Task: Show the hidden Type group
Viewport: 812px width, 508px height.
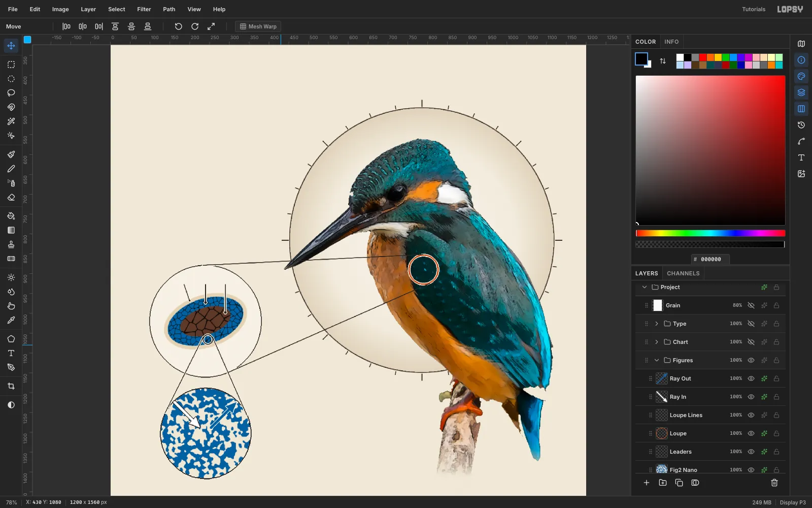Action: 751,324
